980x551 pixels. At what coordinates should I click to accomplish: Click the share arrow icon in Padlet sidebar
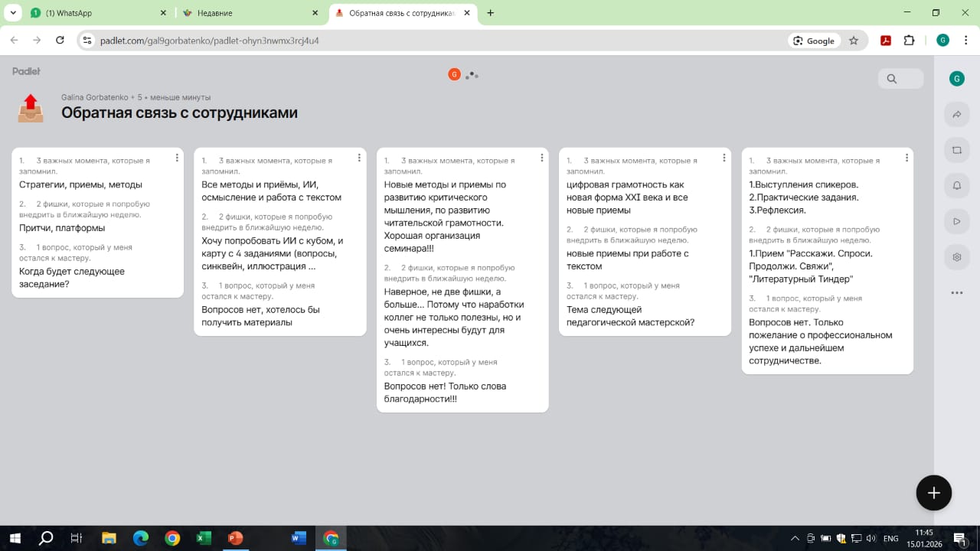tap(956, 115)
